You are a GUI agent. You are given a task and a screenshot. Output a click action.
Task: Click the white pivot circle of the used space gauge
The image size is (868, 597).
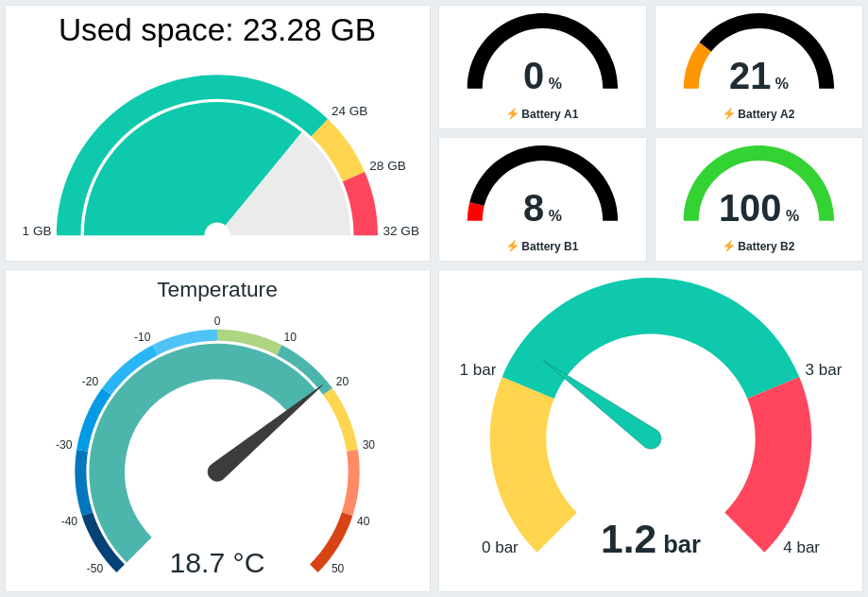(x=217, y=230)
